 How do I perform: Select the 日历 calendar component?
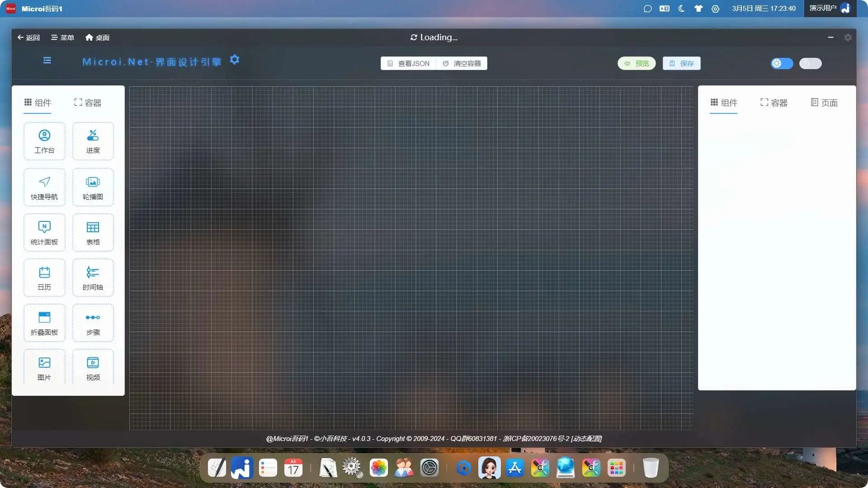click(x=44, y=278)
